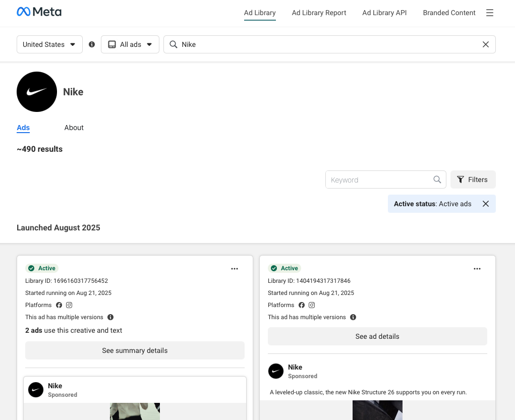Click the second ad's image thumbnail
This screenshot has height=420, width=515.
coord(377,410)
